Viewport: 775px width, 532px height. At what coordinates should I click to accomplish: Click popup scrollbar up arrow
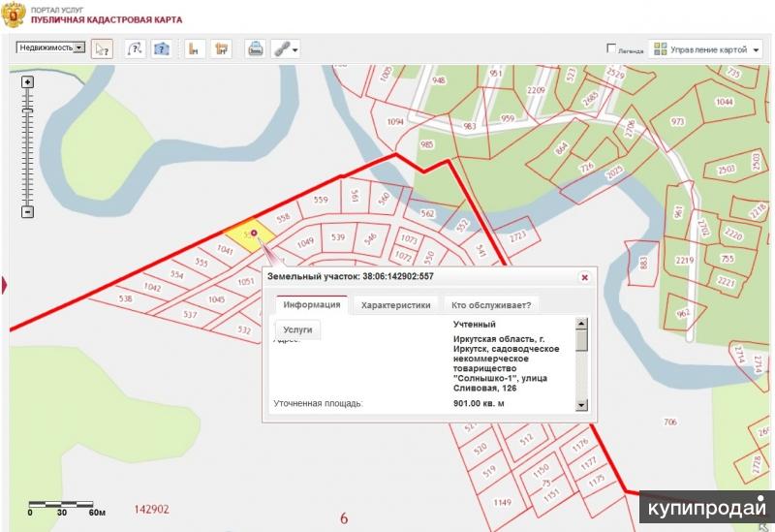click(x=582, y=324)
